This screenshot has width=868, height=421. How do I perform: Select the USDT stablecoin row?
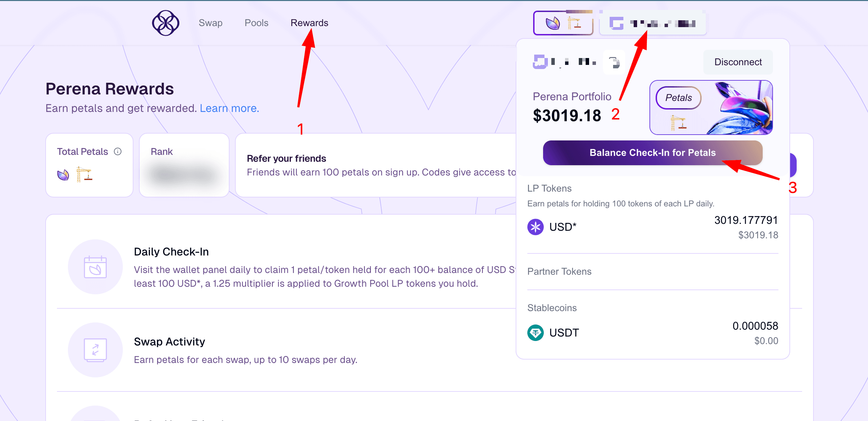(x=653, y=333)
